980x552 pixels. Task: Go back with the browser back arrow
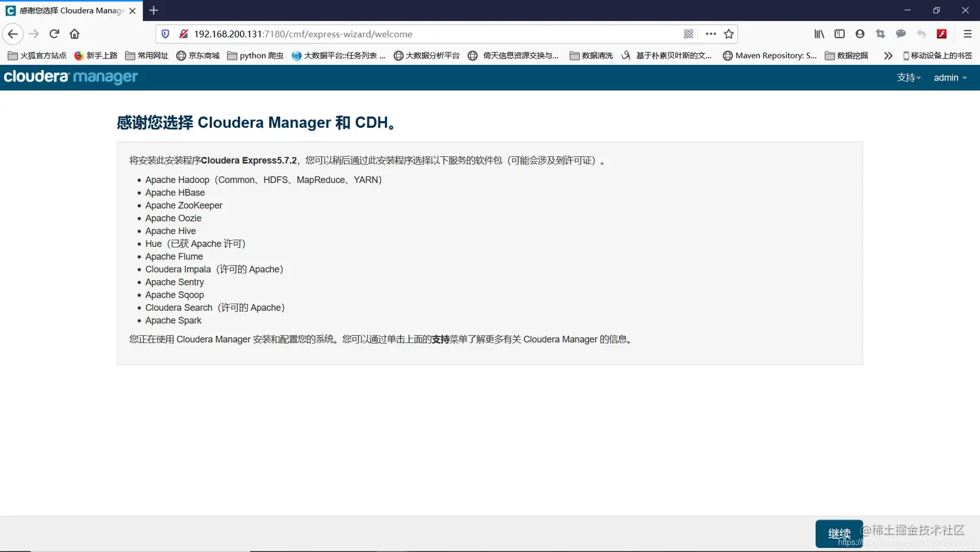click(13, 34)
